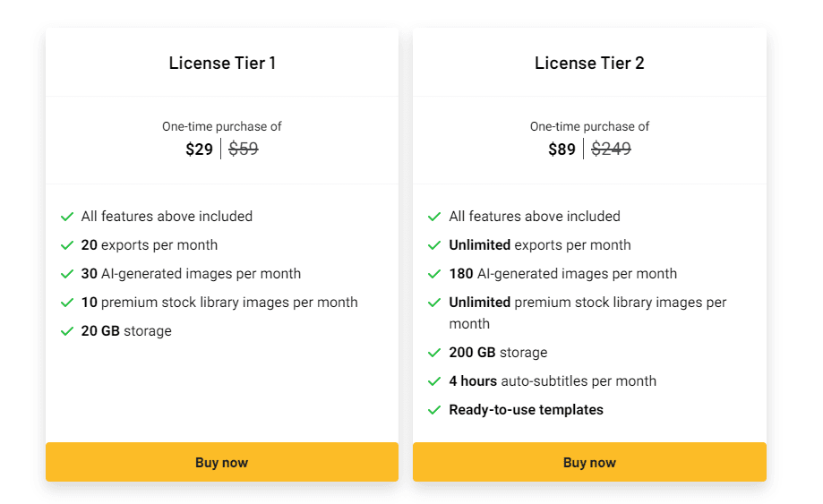
Task: Click the $89 price in Tier 2
Action: click(562, 149)
